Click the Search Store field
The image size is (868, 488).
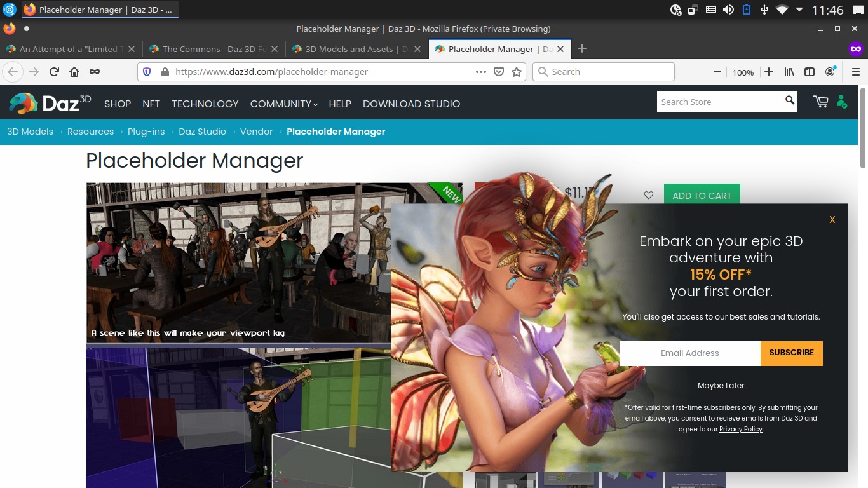click(x=719, y=102)
